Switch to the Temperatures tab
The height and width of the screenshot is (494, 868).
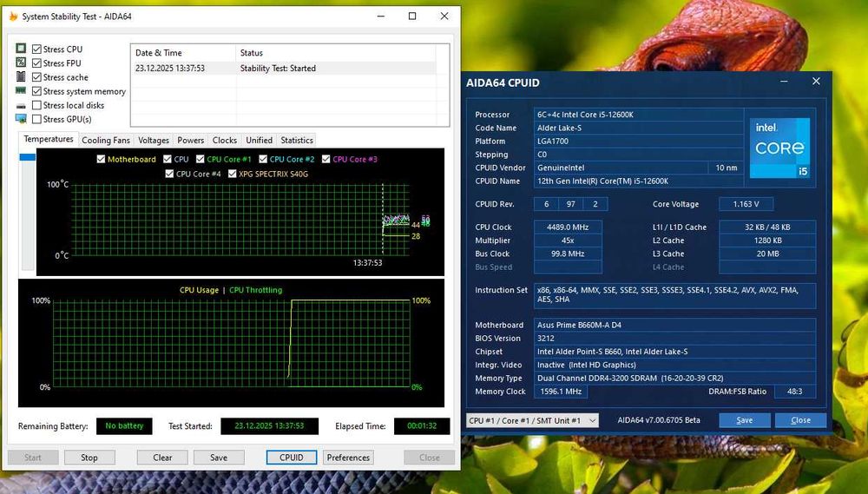tap(49, 139)
